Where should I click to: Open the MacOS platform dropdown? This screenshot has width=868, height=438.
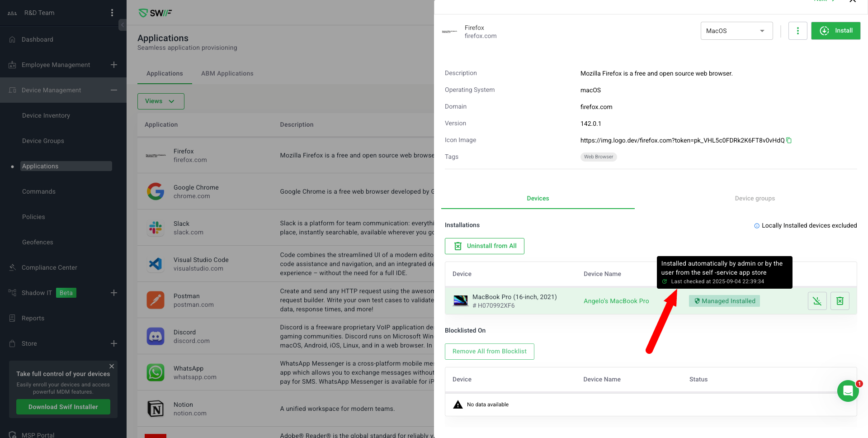pos(736,31)
